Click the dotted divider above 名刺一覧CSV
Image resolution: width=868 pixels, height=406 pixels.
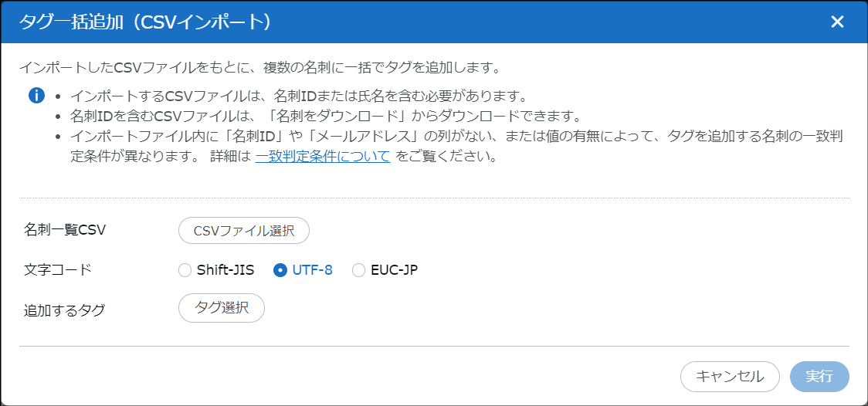click(434, 198)
